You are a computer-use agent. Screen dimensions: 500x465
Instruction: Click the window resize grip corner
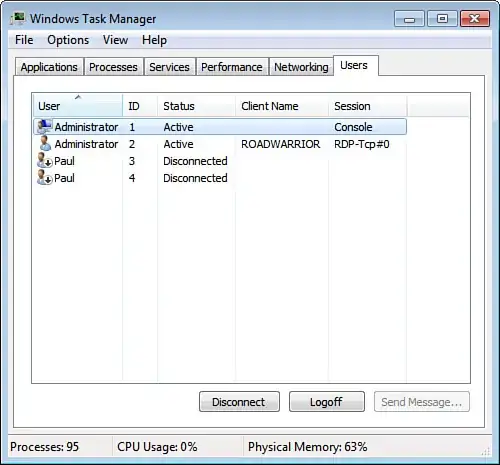(x=486, y=452)
